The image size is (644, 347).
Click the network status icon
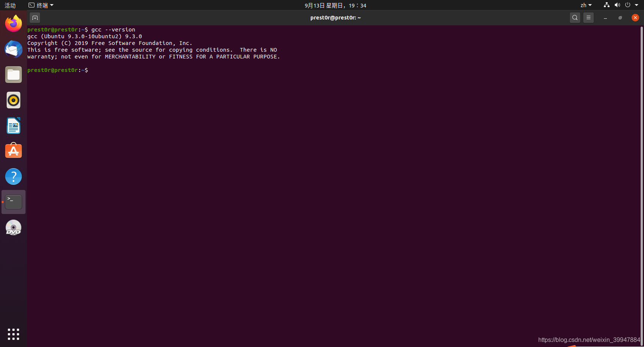click(607, 5)
